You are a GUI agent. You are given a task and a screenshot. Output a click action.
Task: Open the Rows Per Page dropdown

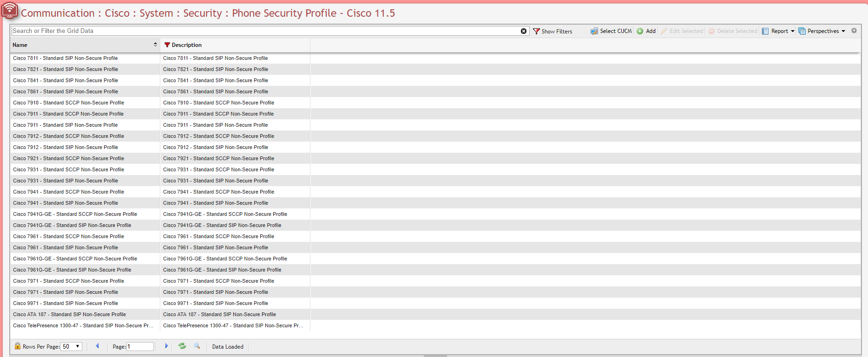coord(72,346)
